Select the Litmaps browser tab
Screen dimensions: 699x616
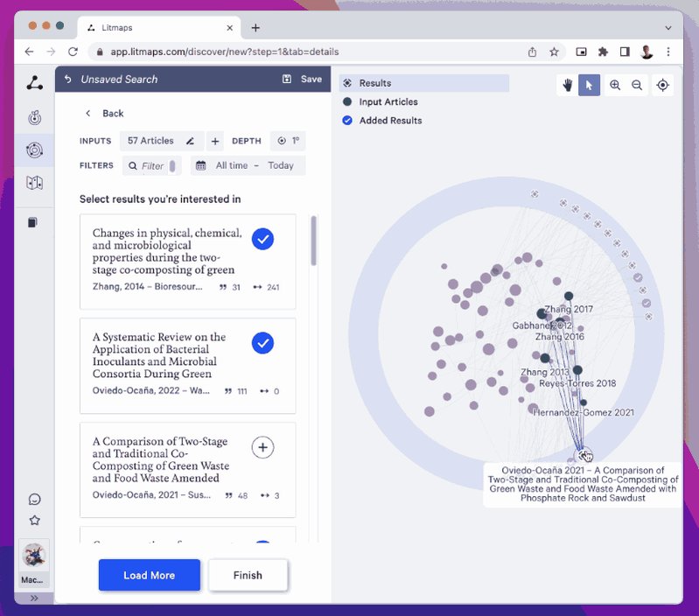158,28
